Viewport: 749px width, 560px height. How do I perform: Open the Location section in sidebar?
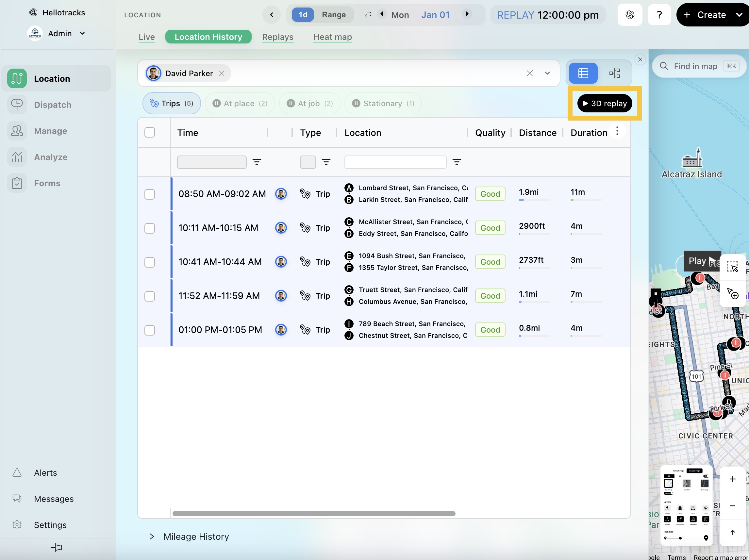(56, 78)
